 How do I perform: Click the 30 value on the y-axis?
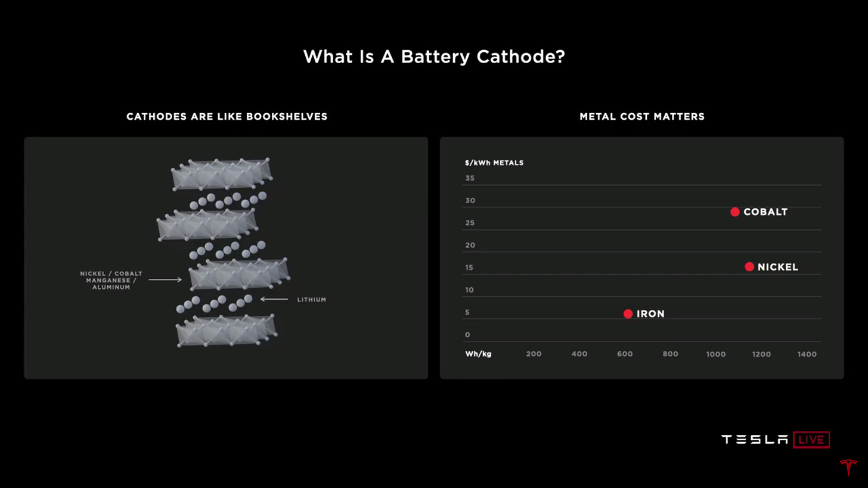470,201
